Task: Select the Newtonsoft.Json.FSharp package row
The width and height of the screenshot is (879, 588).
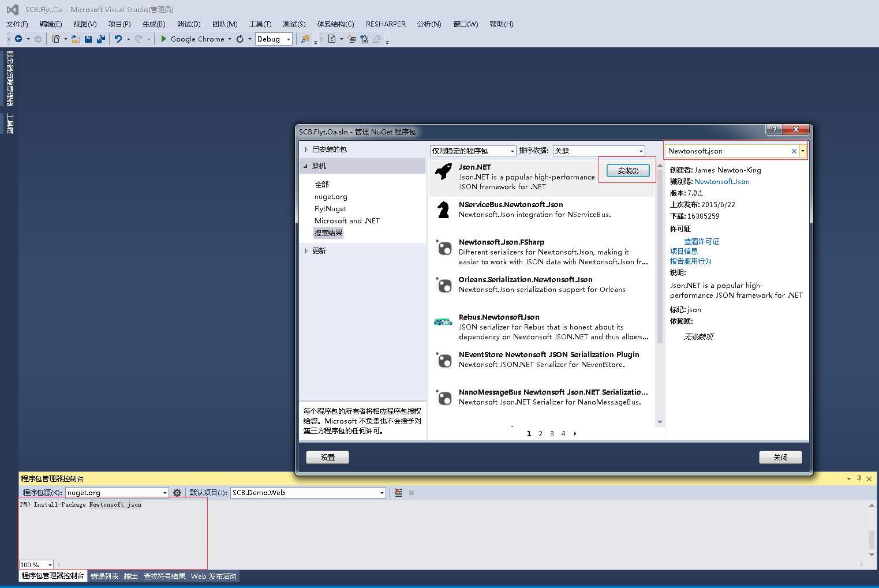Action: 542,252
